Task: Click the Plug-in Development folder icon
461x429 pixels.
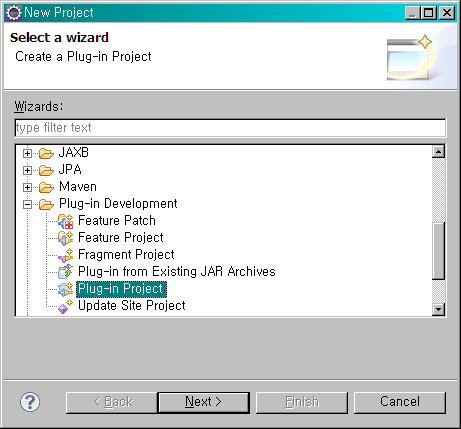Action: point(46,204)
